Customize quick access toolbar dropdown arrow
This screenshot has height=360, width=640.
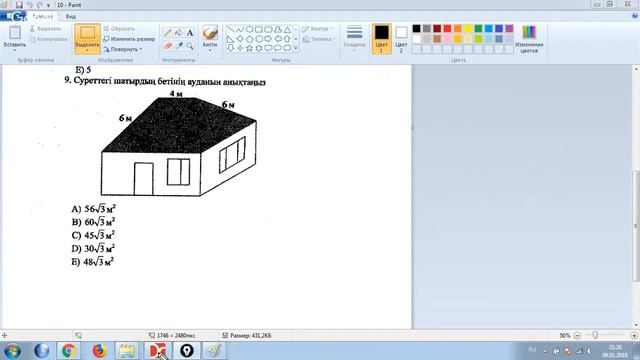click(x=49, y=5)
